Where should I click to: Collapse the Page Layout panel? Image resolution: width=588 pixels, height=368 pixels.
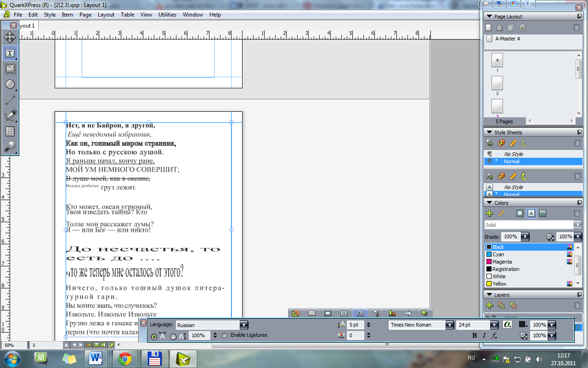tap(490, 17)
